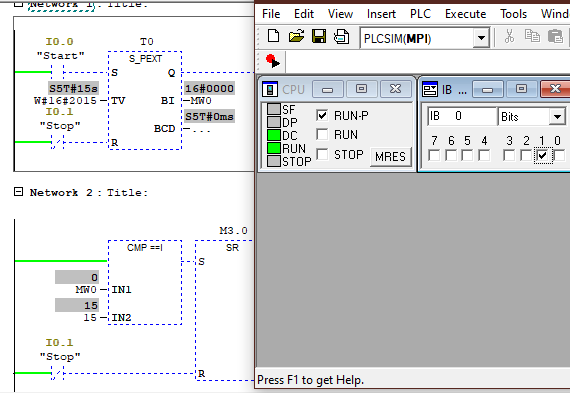
Task: Minimize the IB sub-window
Action: pos(487,89)
